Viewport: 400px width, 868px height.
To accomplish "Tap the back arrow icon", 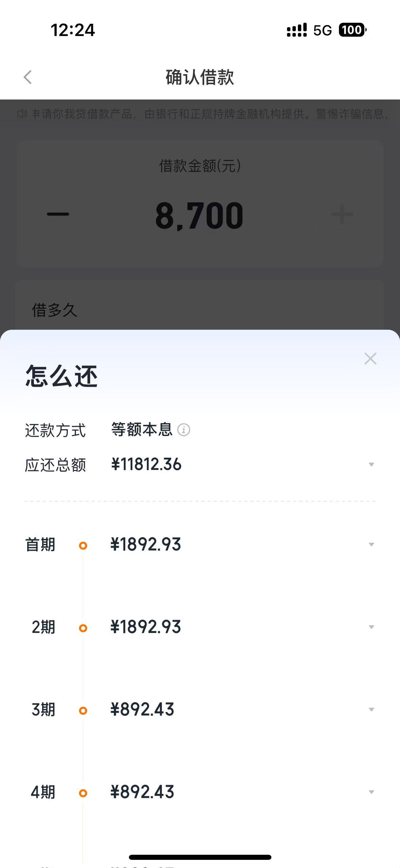I will pos(28,77).
